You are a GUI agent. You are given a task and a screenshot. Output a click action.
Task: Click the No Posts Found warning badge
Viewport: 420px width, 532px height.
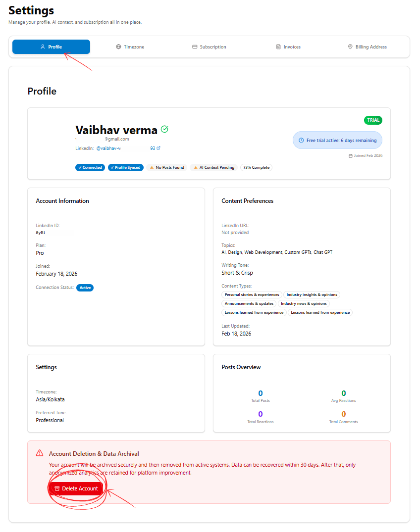166,168
